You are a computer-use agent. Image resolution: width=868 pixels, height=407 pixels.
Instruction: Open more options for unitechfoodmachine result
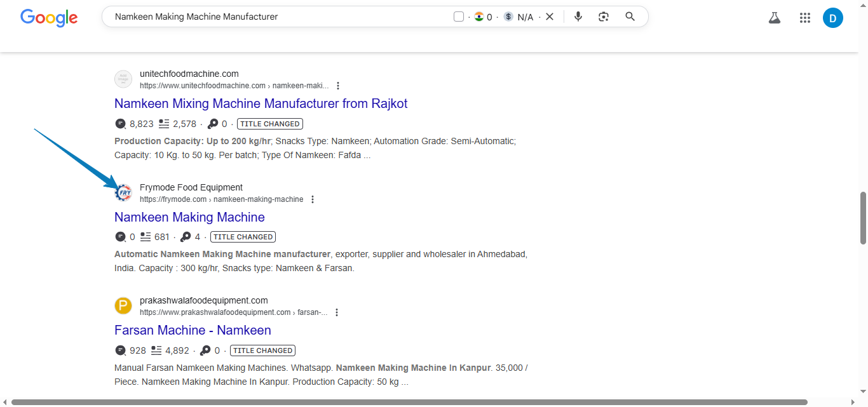click(x=338, y=86)
